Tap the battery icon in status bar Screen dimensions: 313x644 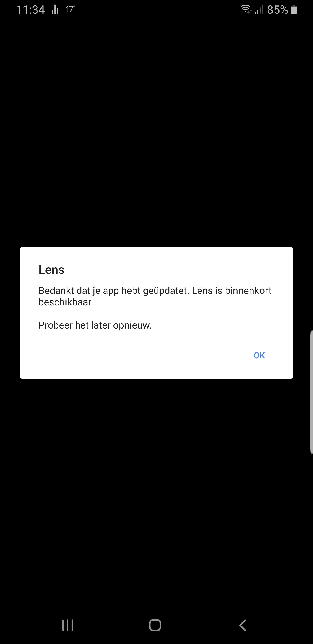point(294,10)
